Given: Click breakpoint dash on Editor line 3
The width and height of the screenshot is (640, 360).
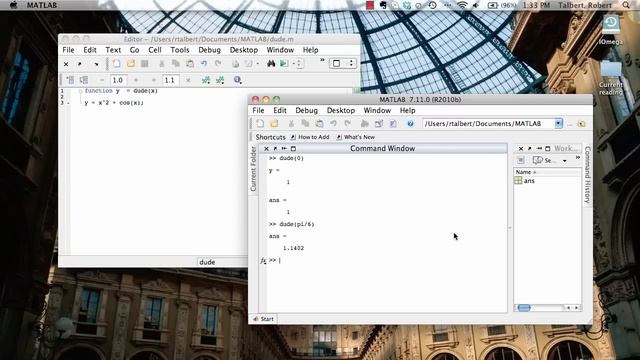Looking at the screenshot, I should coord(68,103).
